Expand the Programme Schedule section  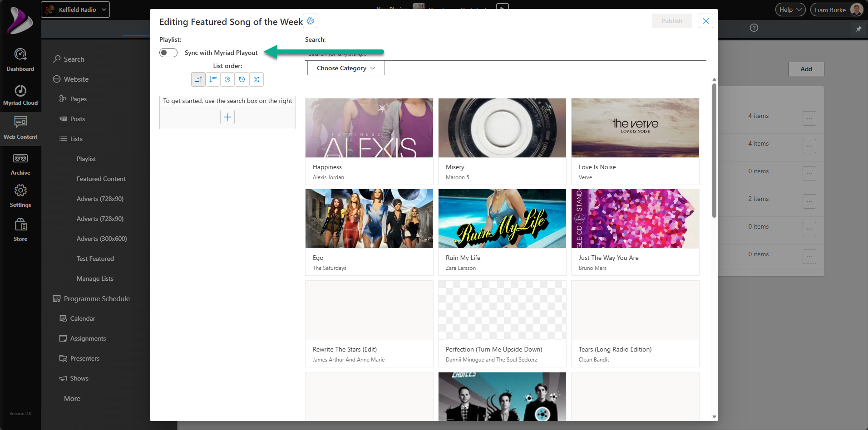point(91,298)
